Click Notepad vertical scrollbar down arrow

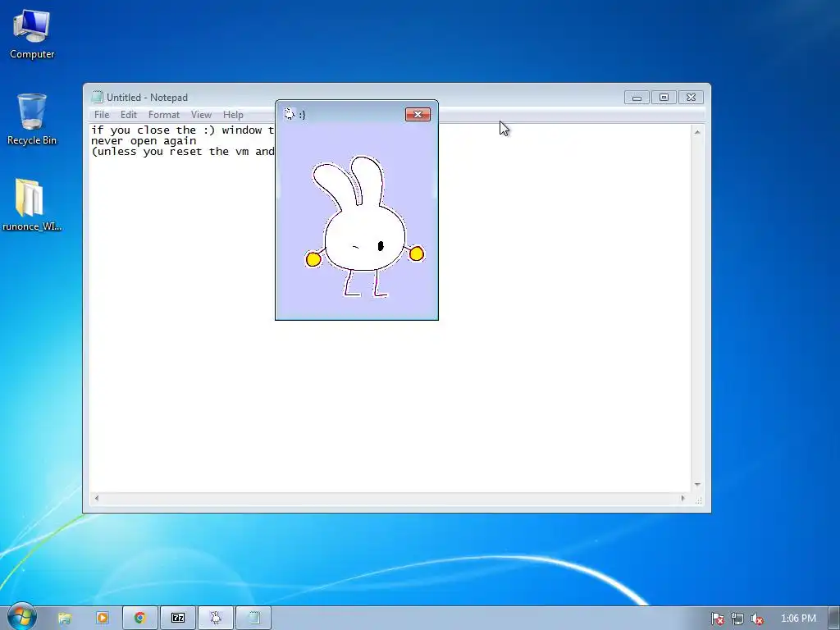[x=697, y=485]
